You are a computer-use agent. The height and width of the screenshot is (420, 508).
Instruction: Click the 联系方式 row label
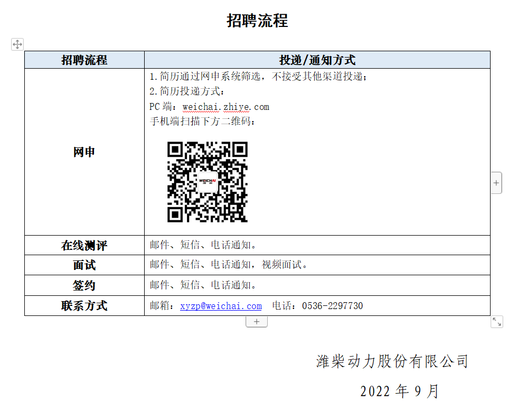[84, 305]
